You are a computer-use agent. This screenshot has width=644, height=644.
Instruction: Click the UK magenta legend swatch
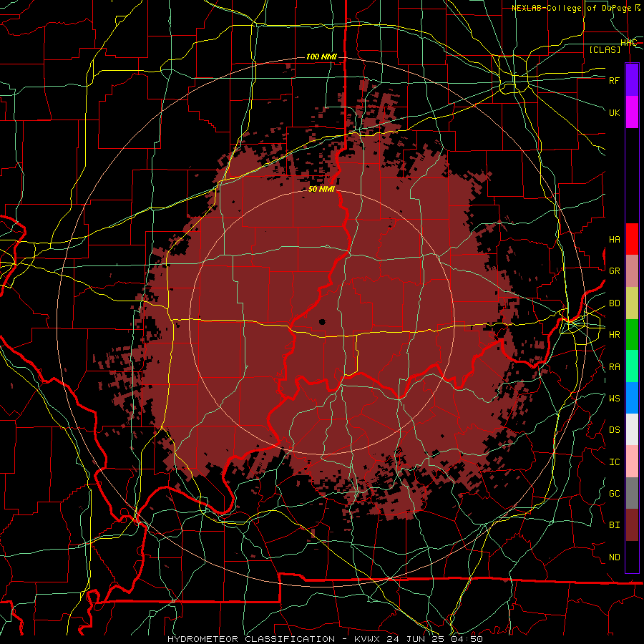(x=632, y=112)
